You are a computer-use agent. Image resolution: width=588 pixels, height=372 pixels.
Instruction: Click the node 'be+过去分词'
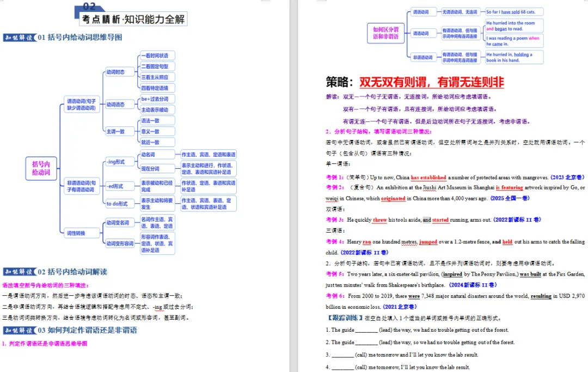pyautogui.click(x=157, y=99)
